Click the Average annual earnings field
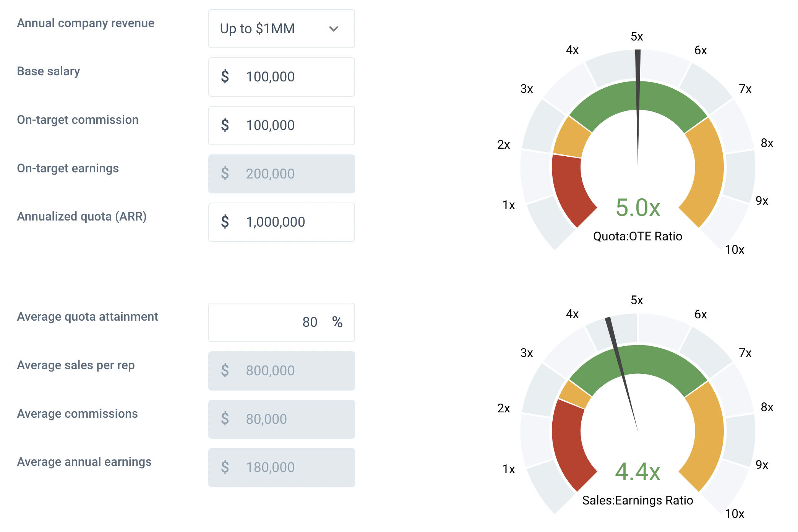The height and width of the screenshot is (532, 798). pyautogui.click(x=281, y=467)
